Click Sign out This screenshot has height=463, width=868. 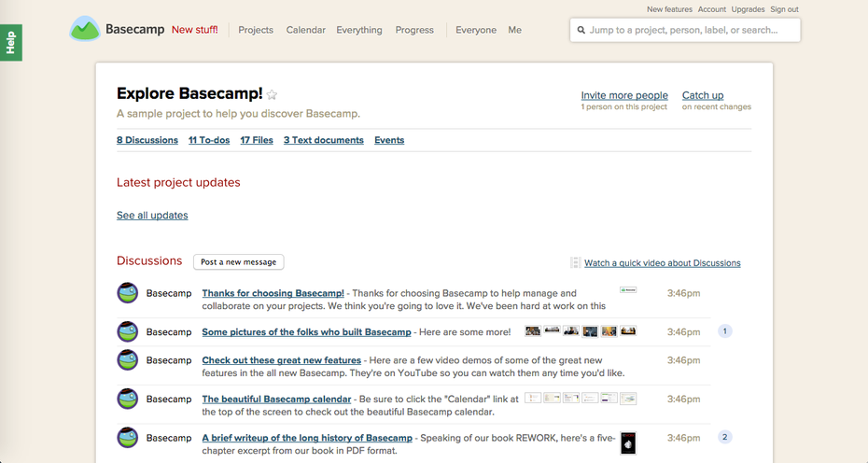(x=784, y=9)
